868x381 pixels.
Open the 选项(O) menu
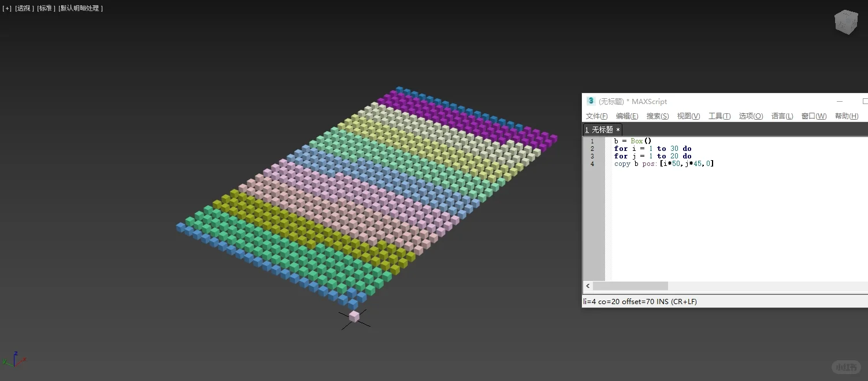pyautogui.click(x=750, y=116)
